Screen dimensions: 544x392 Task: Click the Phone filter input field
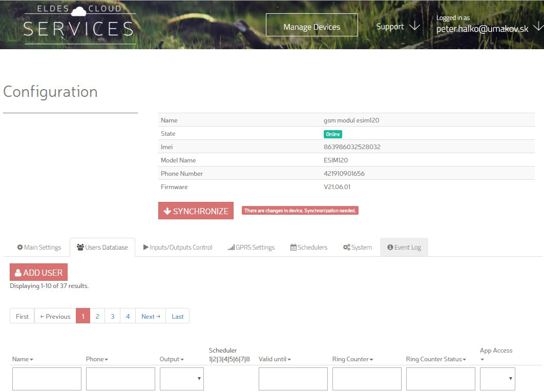pyautogui.click(x=120, y=379)
